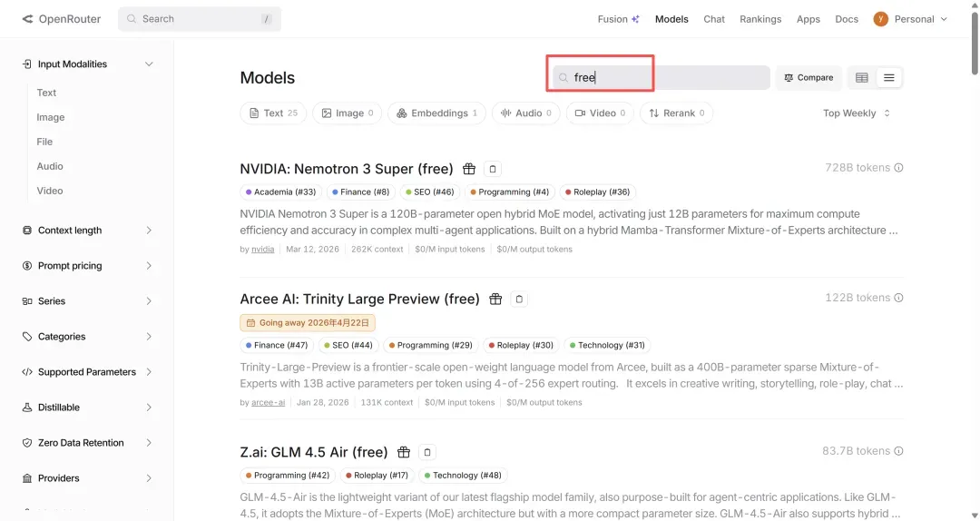Click the OpenRouter logo icon
Screen dimensions: 980x521
pyautogui.click(x=27, y=19)
